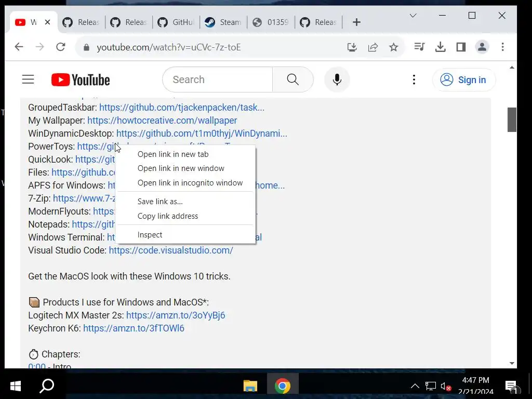532x399 pixels.
Task: Choose Save link as...
Action: [x=185, y=202]
